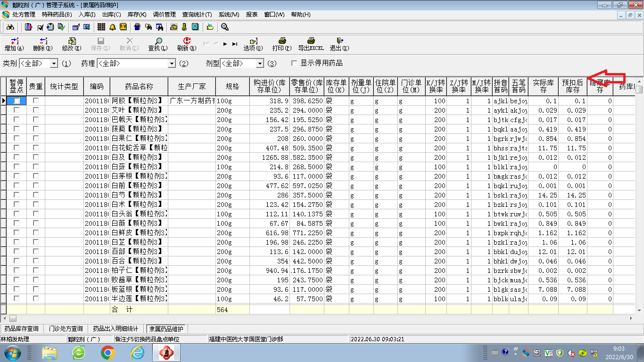This screenshot has height=362, width=644.
Task: Toggle 显示停用药品 checkbox
Action: (294, 63)
